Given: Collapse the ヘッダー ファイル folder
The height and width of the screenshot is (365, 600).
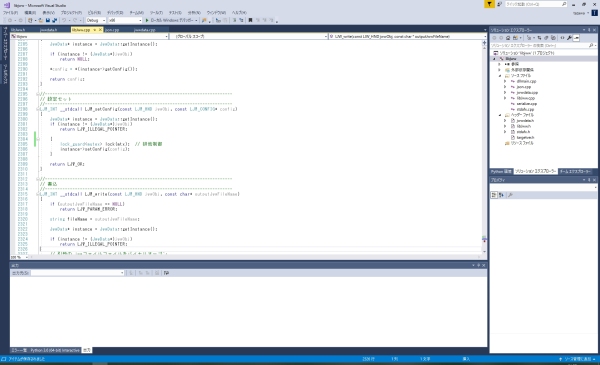Looking at the screenshot, I should [x=500, y=115].
